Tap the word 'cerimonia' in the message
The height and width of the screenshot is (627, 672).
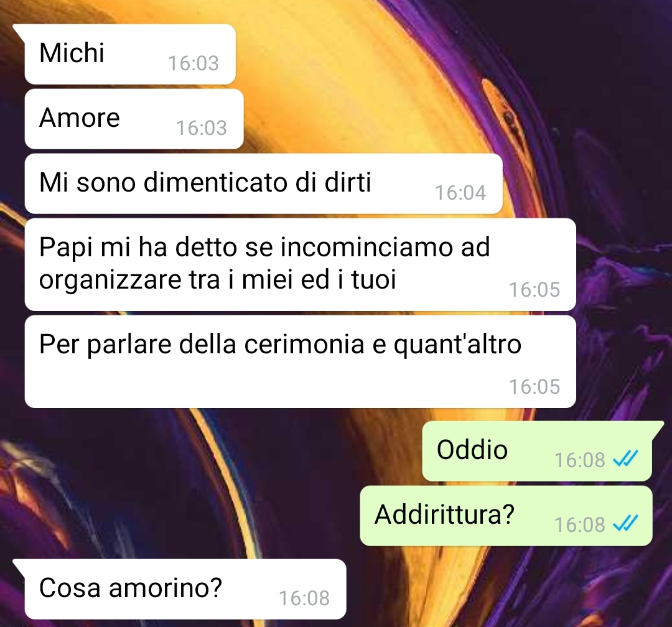304,344
